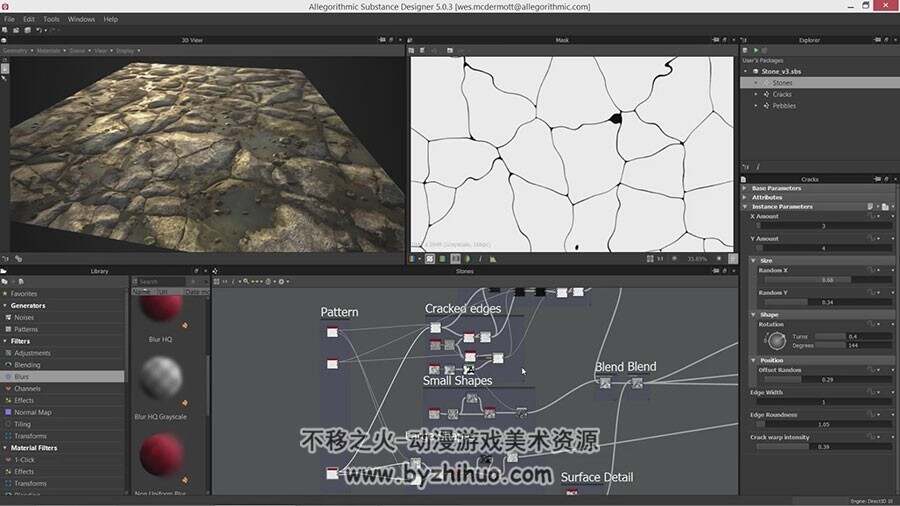Select Adjustments filter category
This screenshot has height=506, width=900.
tap(32, 353)
